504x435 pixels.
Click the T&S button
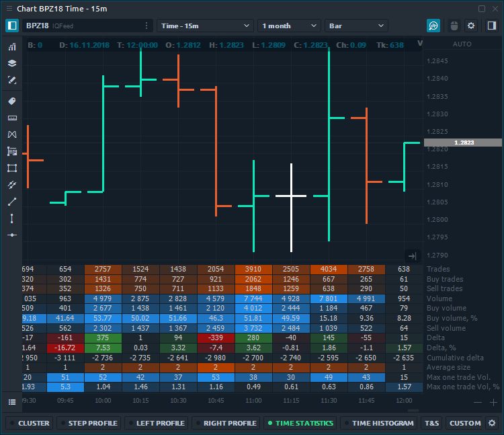point(431,423)
